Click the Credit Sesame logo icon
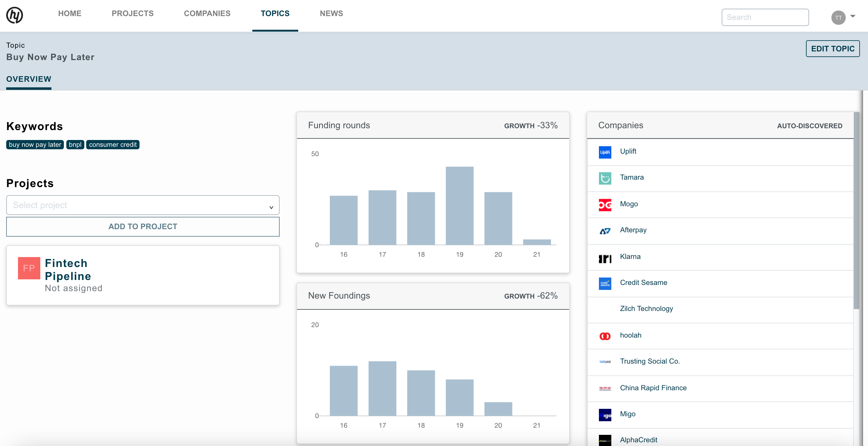 pyautogui.click(x=605, y=283)
